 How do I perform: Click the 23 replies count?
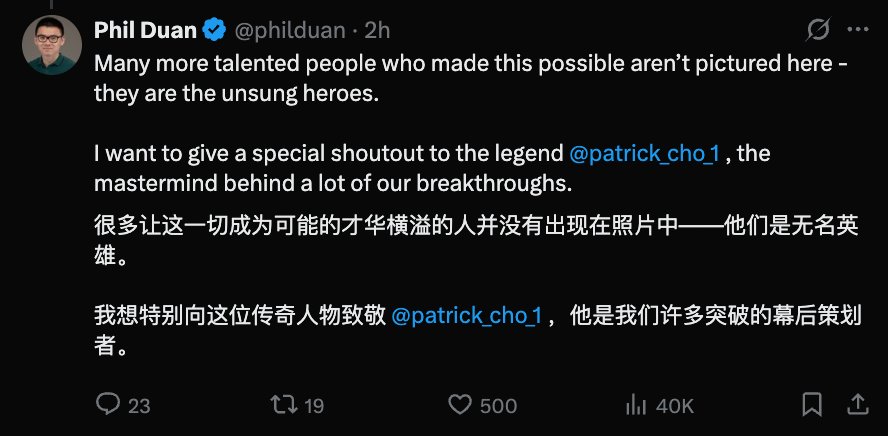point(139,406)
